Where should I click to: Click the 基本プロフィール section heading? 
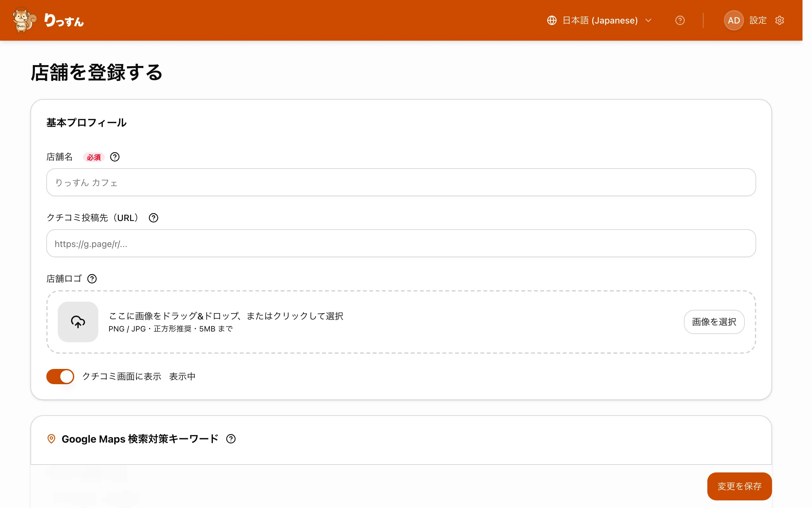click(87, 123)
